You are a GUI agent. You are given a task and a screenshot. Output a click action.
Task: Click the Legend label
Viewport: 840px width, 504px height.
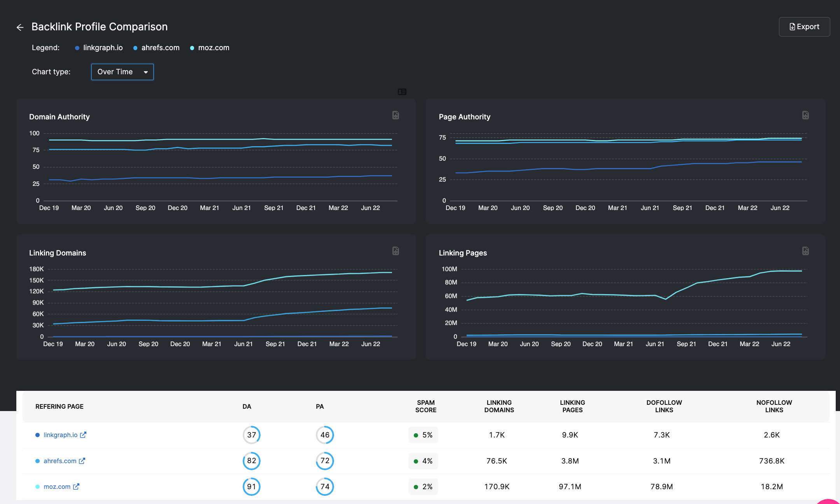pyautogui.click(x=46, y=48)
